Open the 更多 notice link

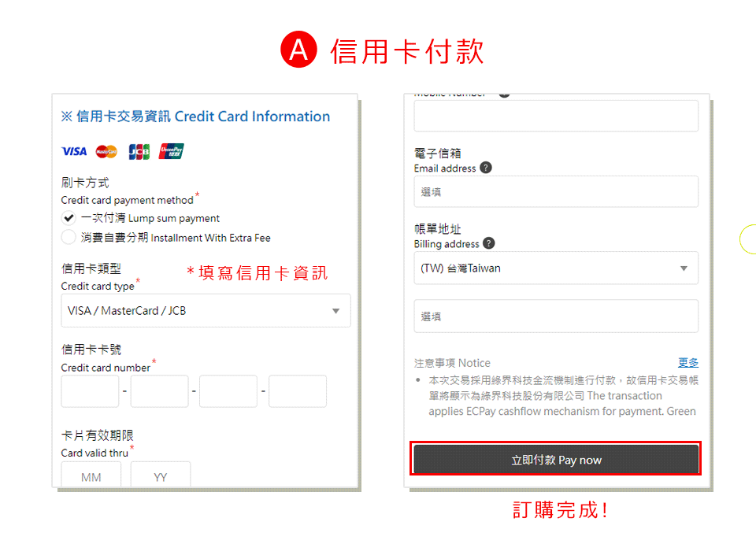[688, 362]
